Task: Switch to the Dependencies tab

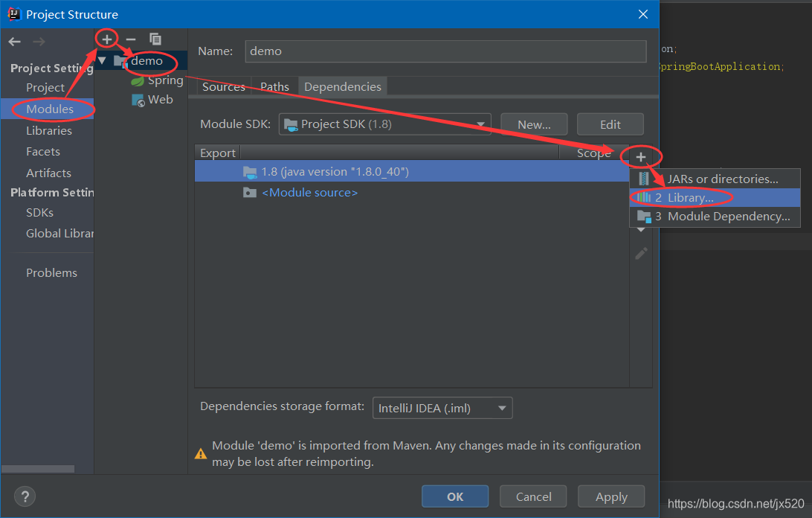Action: [342, 86]
